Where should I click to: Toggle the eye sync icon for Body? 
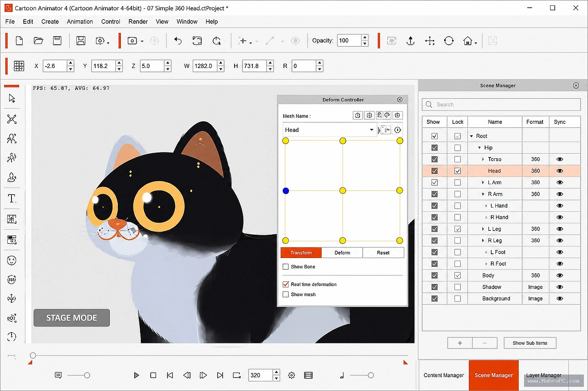coord(560,276)
